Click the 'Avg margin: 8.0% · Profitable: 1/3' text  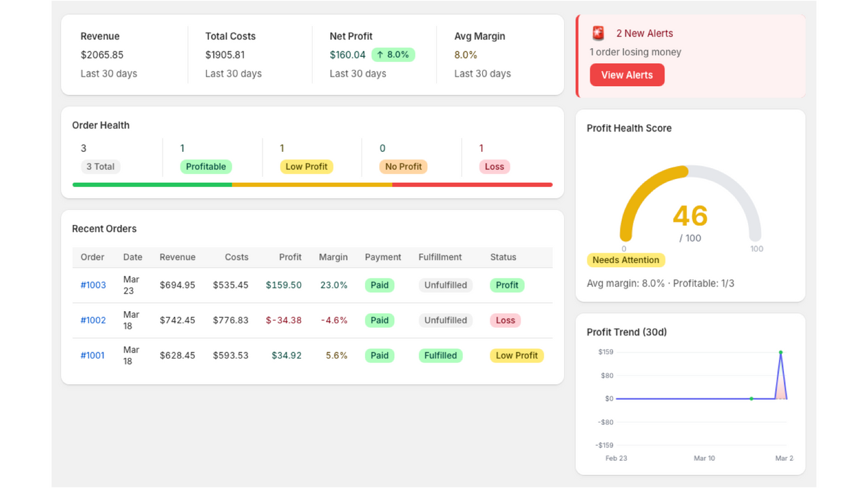tap(660, 283)
